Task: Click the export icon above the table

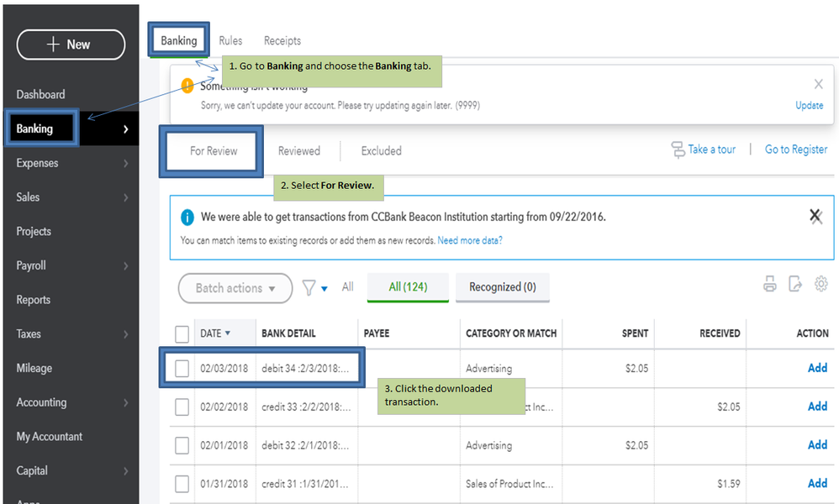Action: tap(795, 285)
